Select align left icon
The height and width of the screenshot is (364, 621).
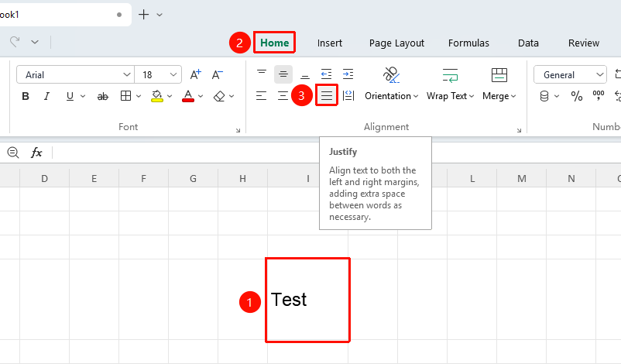262,96
